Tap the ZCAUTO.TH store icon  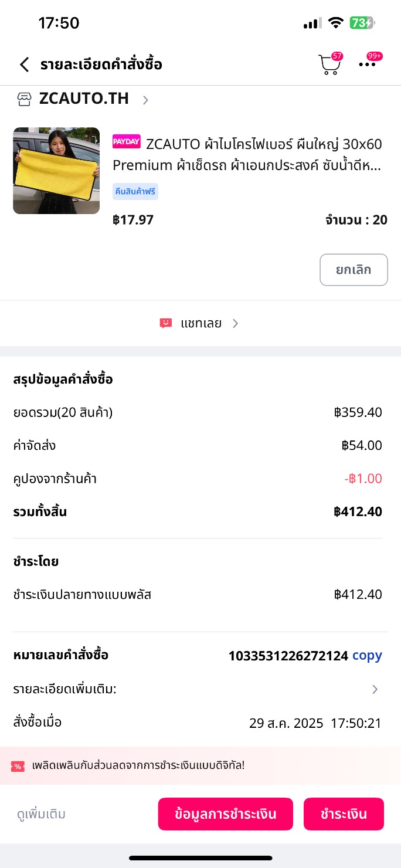click(x=24, y=99)
